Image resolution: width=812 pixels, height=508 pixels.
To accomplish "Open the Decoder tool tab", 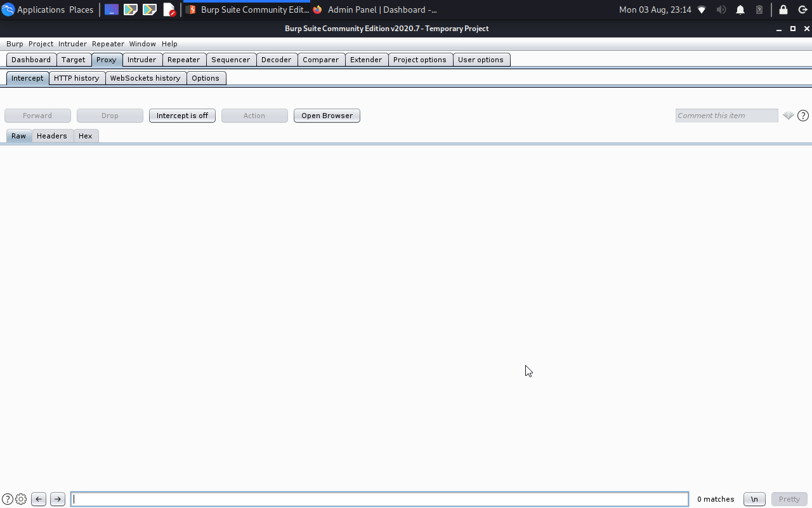I will click(x=277, y=59).
